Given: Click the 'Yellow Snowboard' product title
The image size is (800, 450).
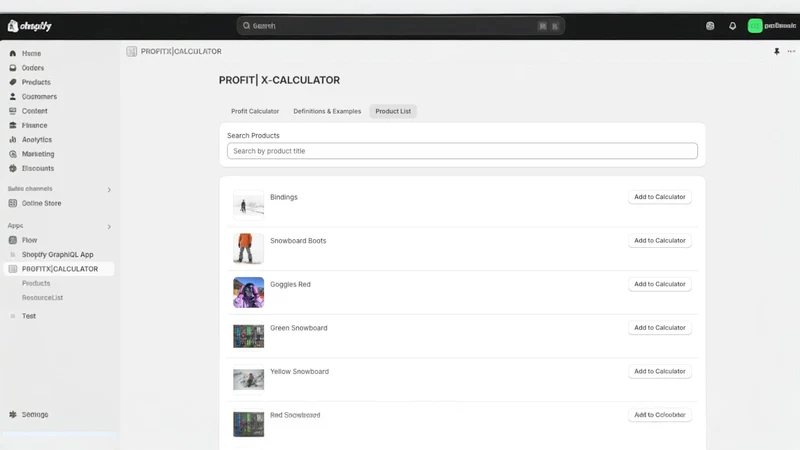Looking at the screenshot, I should tap(299, 371).
